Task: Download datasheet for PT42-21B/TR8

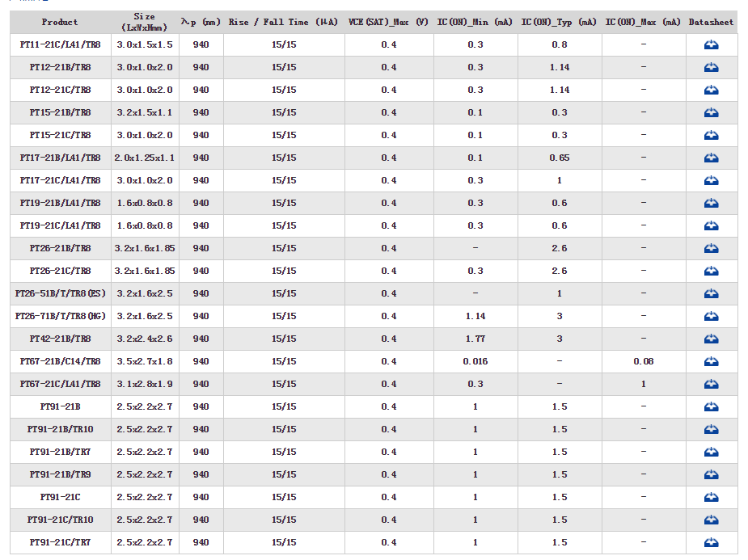Action: pos(711,339)
